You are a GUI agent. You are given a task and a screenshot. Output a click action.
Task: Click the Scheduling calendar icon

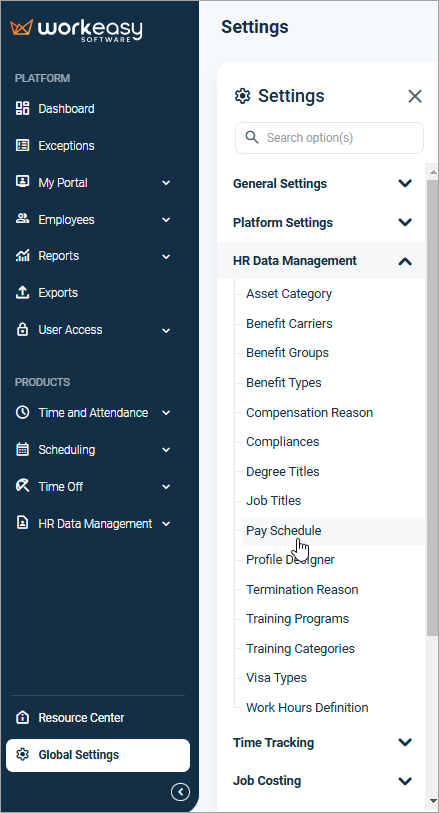(22, 450)
